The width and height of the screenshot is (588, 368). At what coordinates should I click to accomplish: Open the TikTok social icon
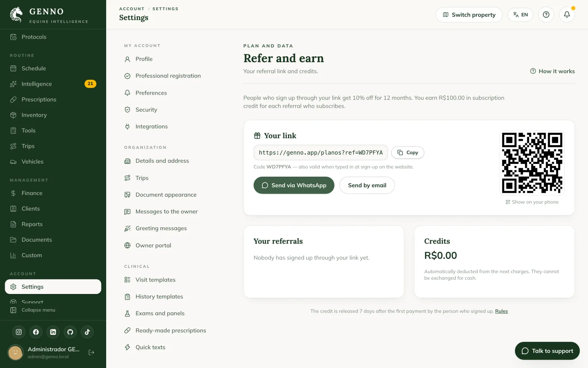pyautogui.click(x=87, y=332)
